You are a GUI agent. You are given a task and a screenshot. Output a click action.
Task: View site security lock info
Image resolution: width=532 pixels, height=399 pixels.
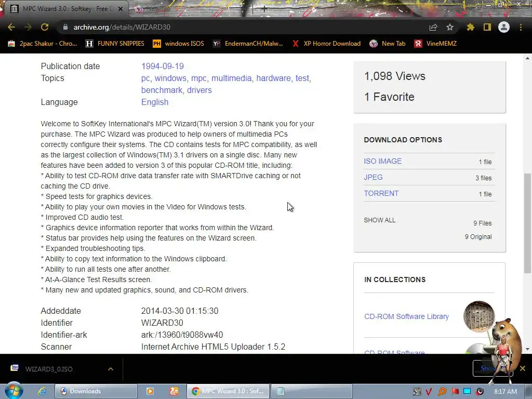point(65,27)
